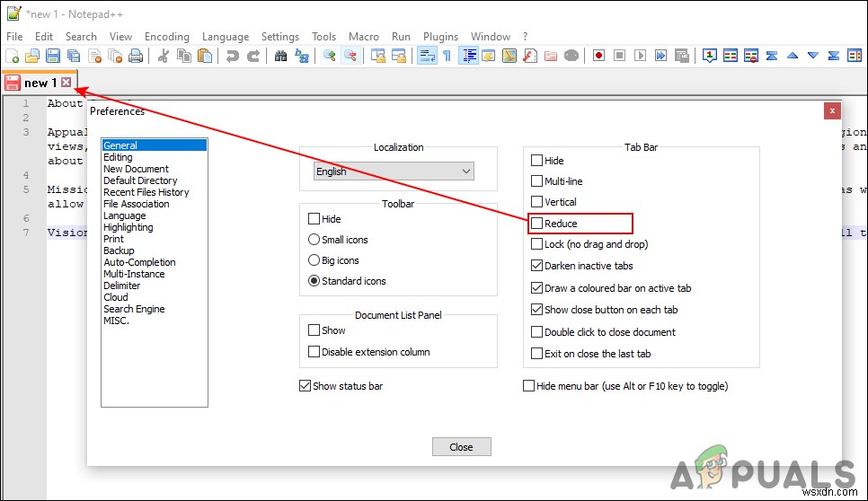Open the Settings menu
This screenshot has width=868, height=501.
pos(280,37)
